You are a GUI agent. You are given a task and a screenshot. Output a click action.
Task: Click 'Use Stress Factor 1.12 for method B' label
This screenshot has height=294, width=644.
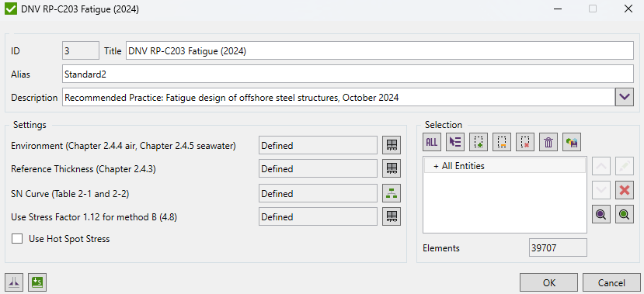coord(94,217)
